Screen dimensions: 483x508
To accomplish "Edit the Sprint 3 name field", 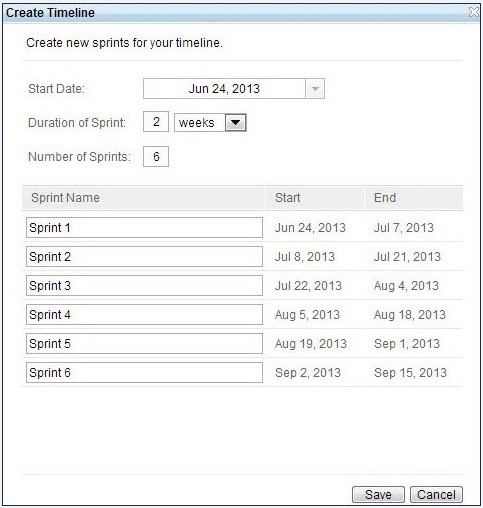I will (x=144, y=286).
